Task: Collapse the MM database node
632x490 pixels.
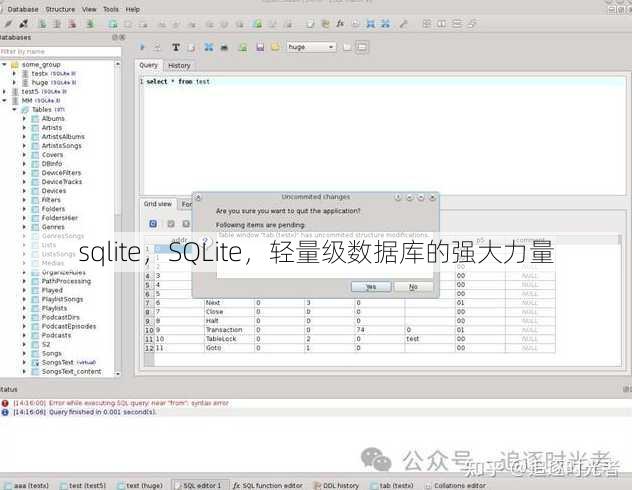Action: tap(4, 100)
